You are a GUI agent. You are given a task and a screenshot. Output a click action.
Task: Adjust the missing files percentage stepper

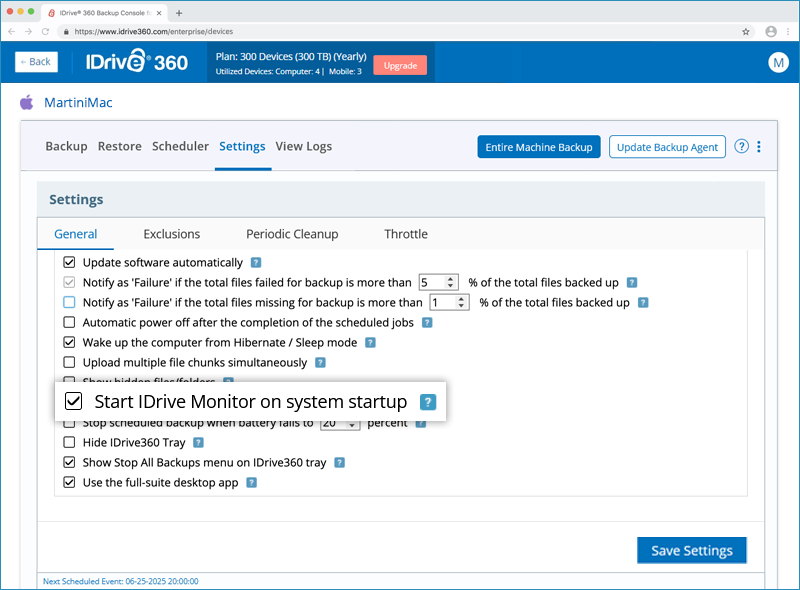pos(461,302)
